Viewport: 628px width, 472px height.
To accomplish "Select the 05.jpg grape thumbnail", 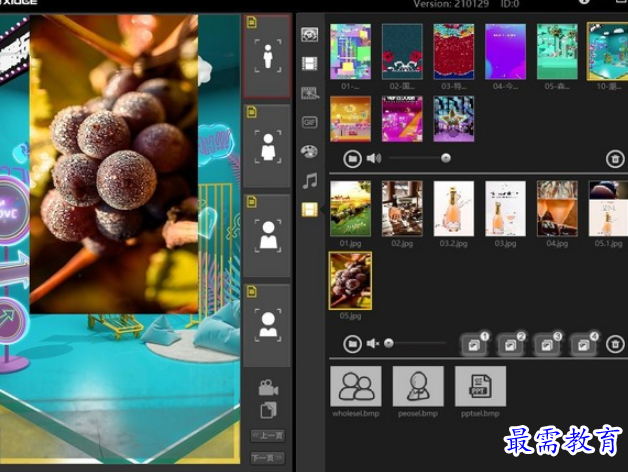I will [x=350, y=280].
